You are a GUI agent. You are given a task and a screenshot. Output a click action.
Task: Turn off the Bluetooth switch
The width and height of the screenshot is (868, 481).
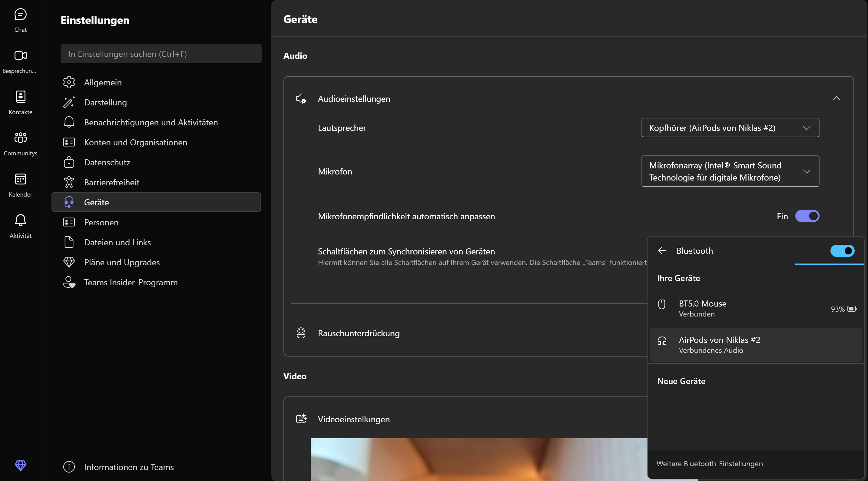point(842,251)
